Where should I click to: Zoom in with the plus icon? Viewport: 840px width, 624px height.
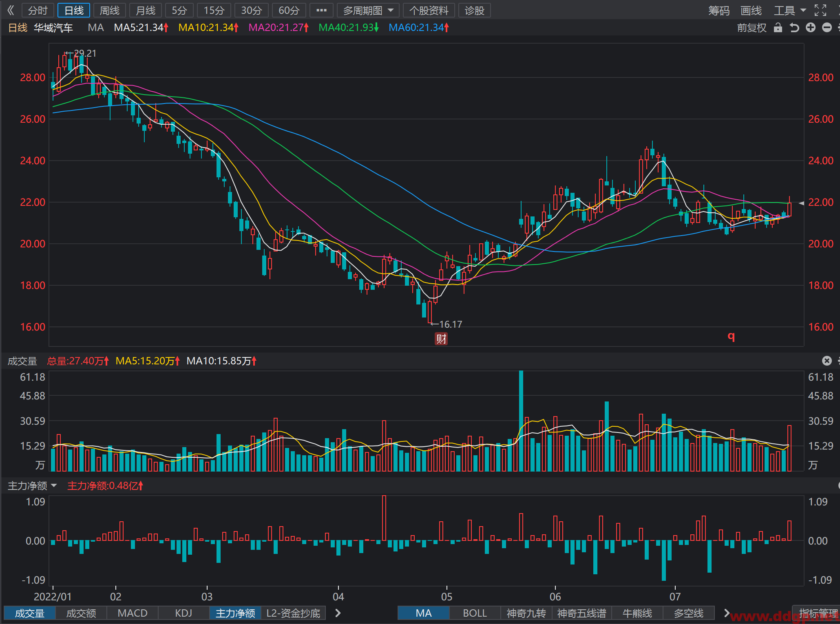click(x=811, y=28)
